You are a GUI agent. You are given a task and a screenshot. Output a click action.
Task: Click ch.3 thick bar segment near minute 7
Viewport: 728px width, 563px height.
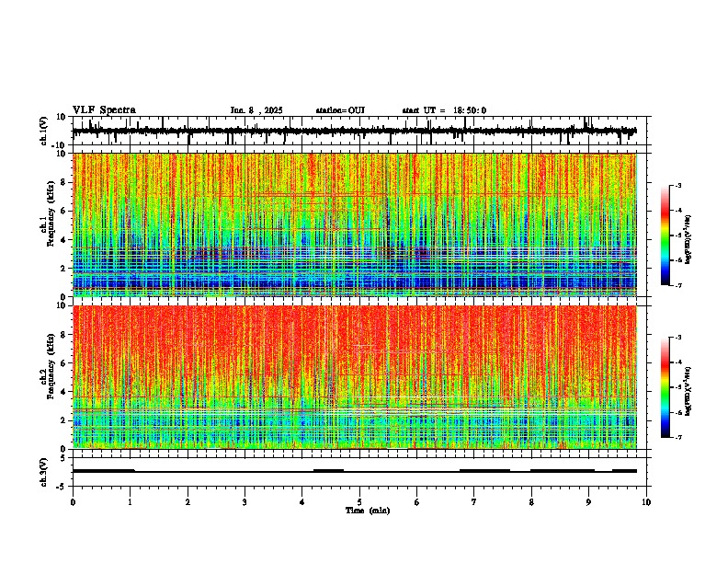click(484, 471)
